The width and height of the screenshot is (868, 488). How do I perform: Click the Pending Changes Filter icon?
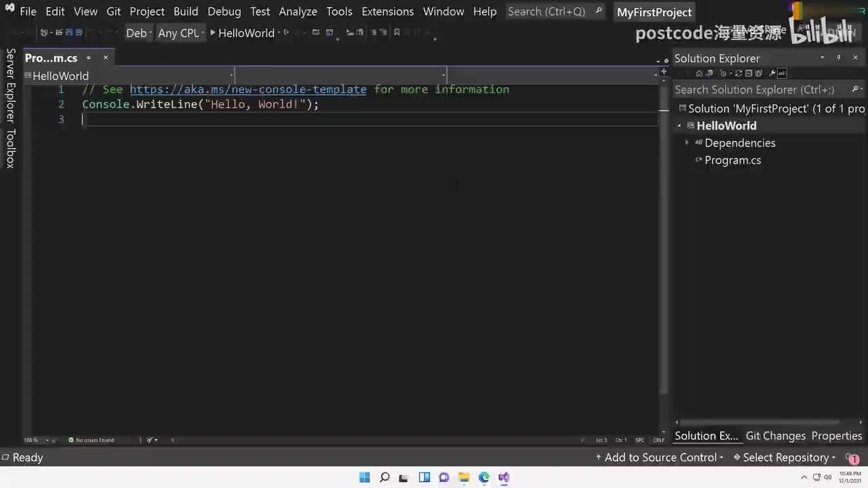coord(724,73)
